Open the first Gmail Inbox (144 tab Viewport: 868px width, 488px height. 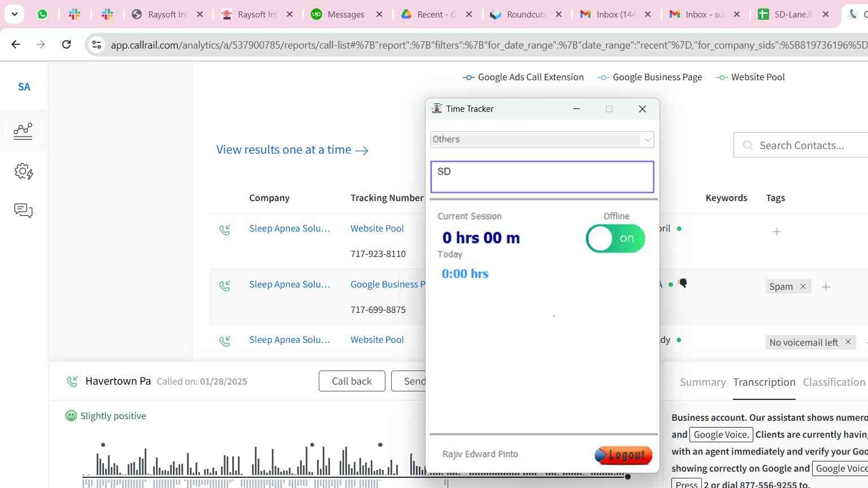(x=616, y=14)
